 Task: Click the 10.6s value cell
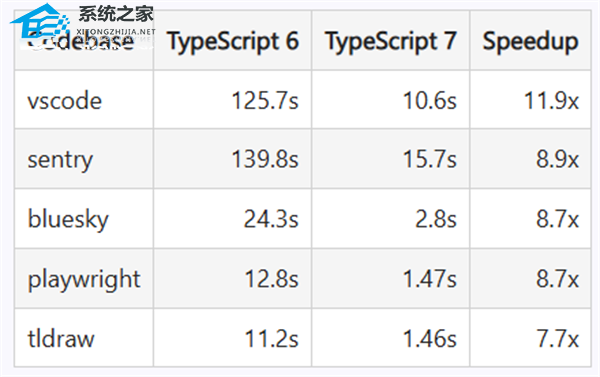coord(391,100)
